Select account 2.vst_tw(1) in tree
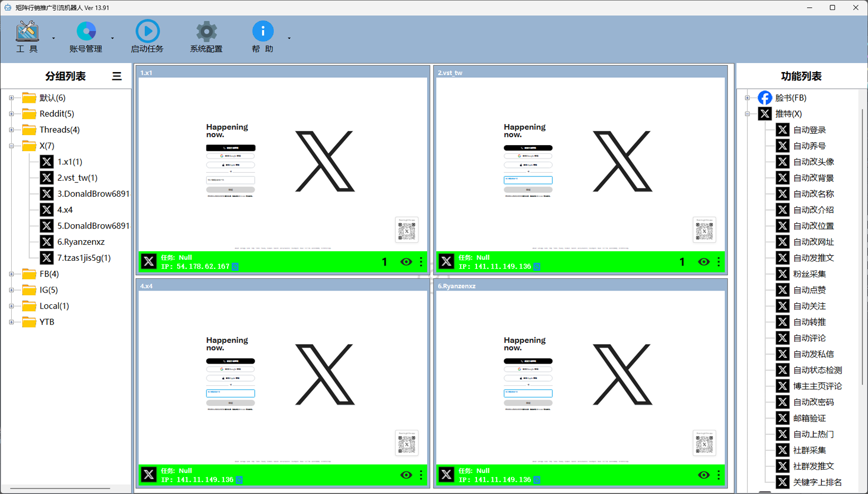Image resolution: width=868 pixels, height=494 pixels. [x=77, y=178]
